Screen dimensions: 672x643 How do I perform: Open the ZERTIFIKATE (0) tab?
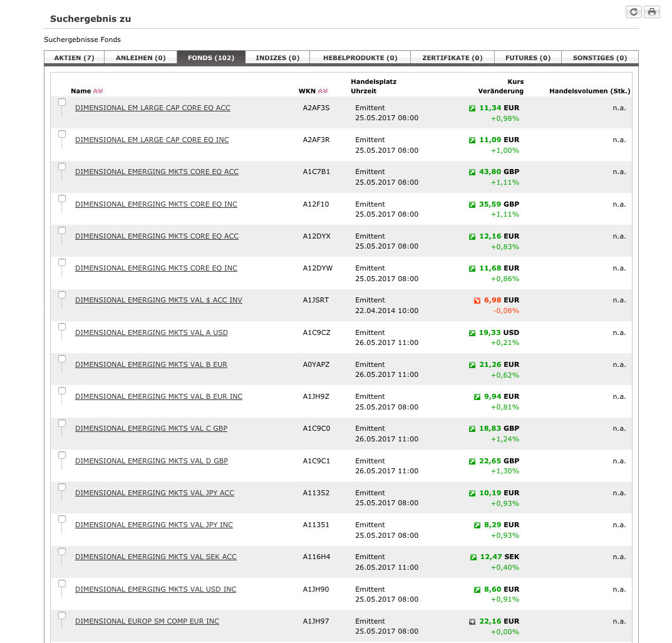point(452,58)
